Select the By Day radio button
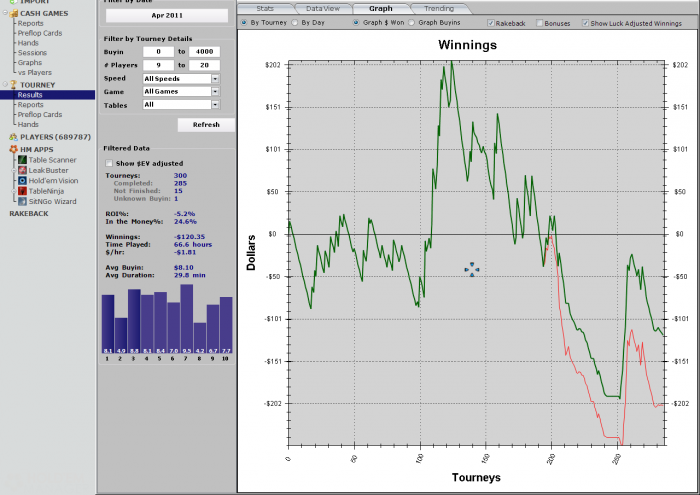 295,22
